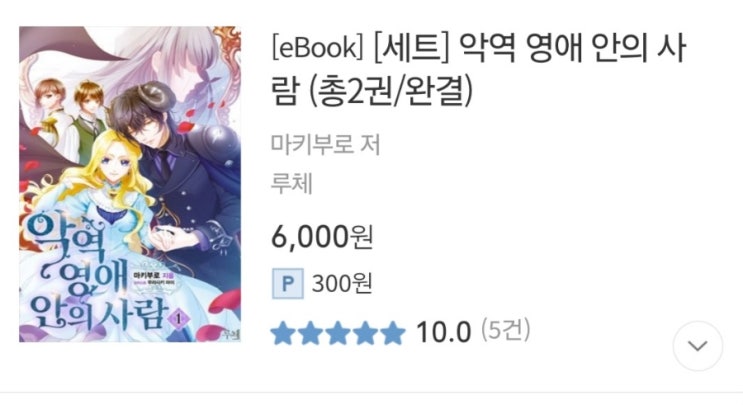The width and height of the screenshot is (743, 405).
Task: Select the publisher name 루체
Action: point(291,184)
